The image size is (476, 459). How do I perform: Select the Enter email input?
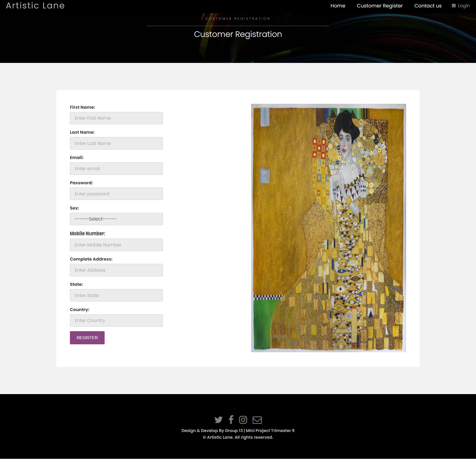[116, 169]
